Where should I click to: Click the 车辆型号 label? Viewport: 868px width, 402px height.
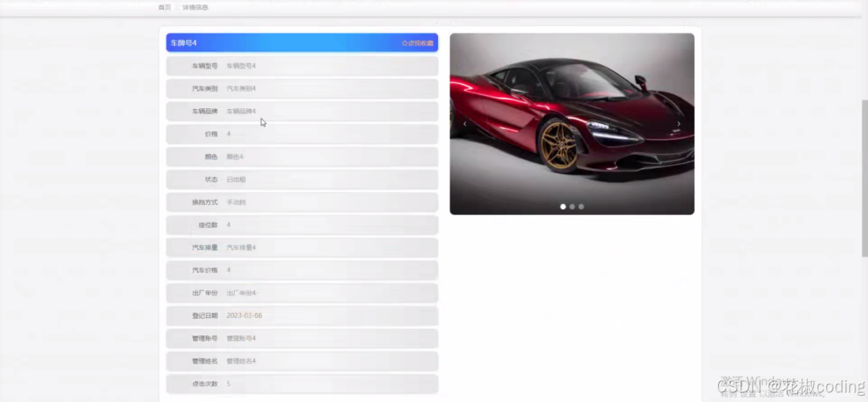[205, 66]
